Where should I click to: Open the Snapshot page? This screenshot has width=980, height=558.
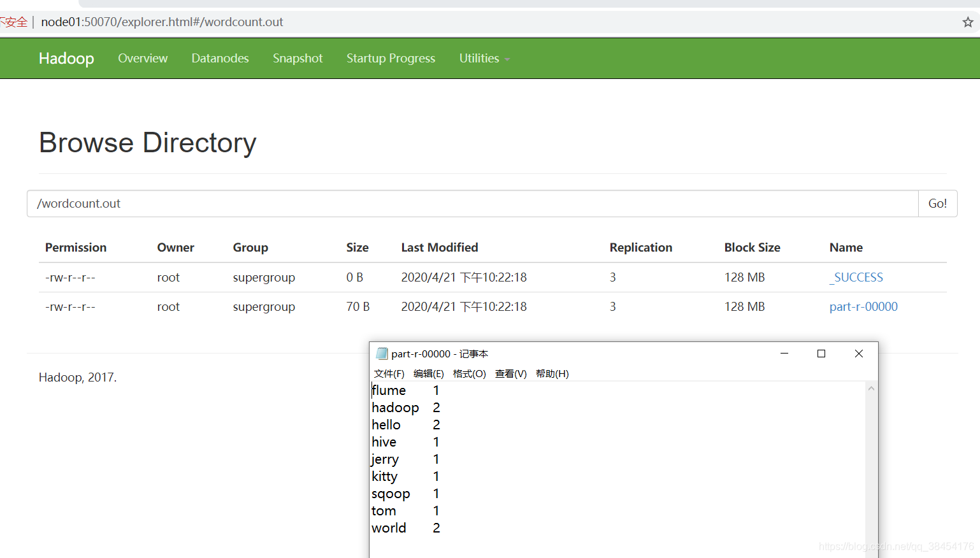[x=298, y=58]
